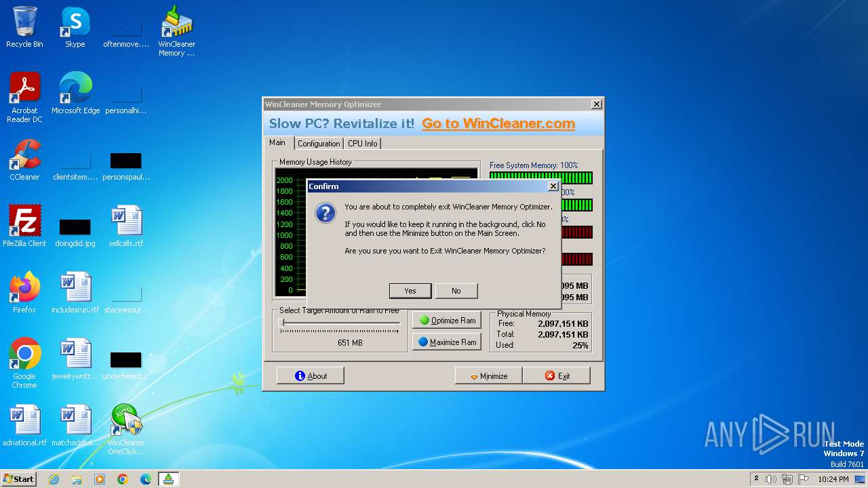Open the WinCleaner OneClick desktop shortcut
Image resolution: width=868 pixels, height=488 pixels.
(126, 430)
